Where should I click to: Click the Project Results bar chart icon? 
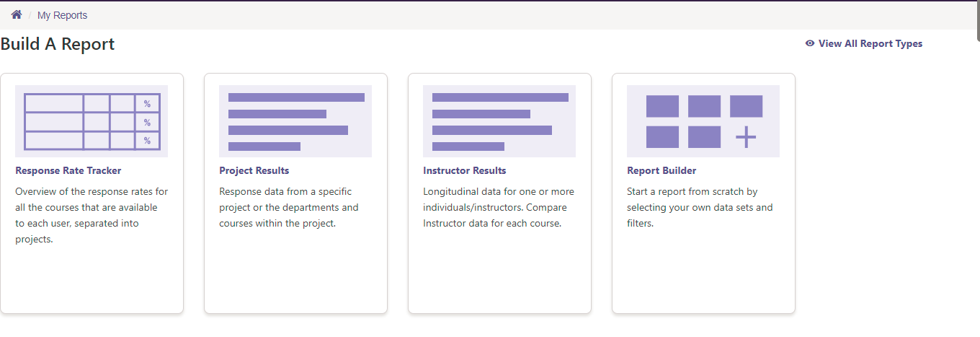295,121
